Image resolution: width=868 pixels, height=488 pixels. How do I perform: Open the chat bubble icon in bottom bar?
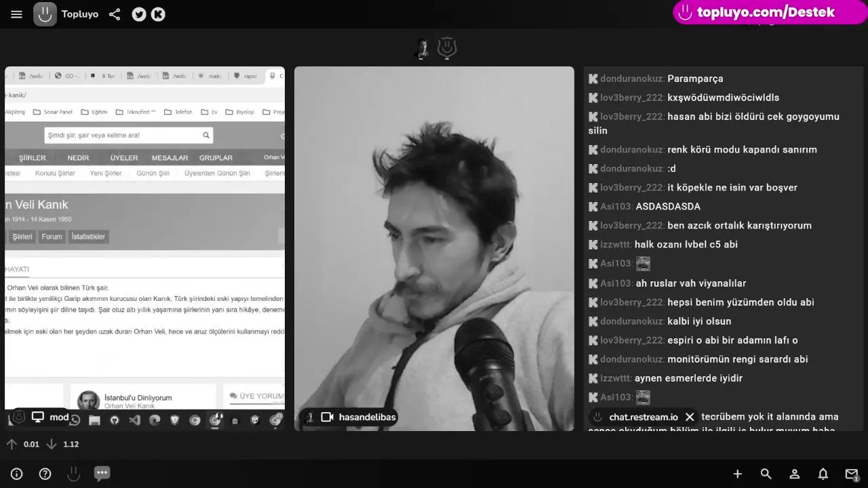coord(102,473)
